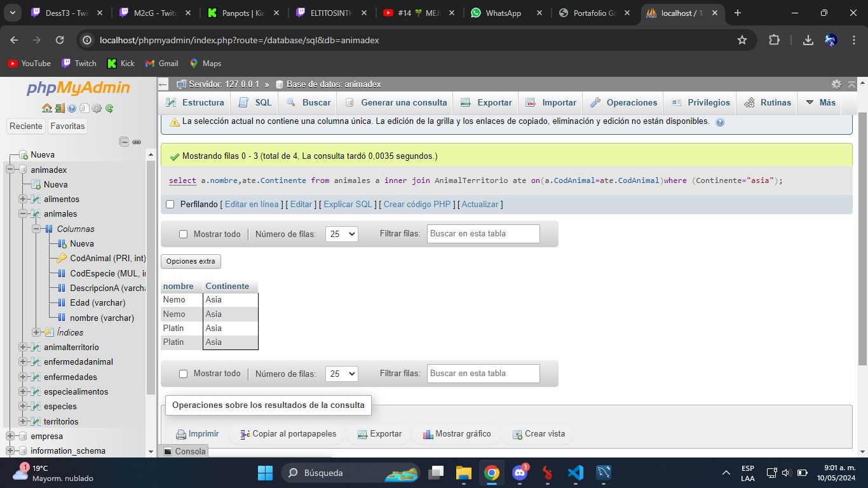Click the CodAnimal primary key icon
This screenshot has width=868, height=488.
coord(62,258)
